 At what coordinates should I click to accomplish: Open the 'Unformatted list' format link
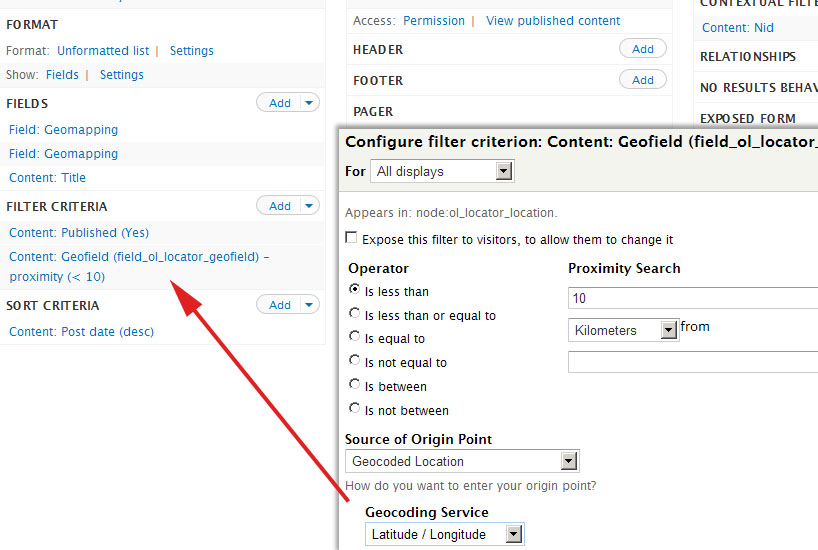[x=103, y=50]
